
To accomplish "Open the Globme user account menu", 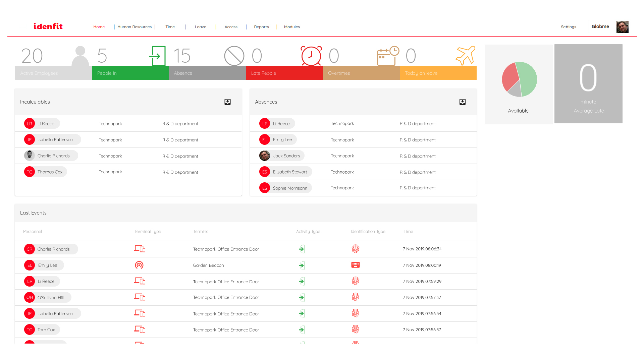I will [600, 27].
